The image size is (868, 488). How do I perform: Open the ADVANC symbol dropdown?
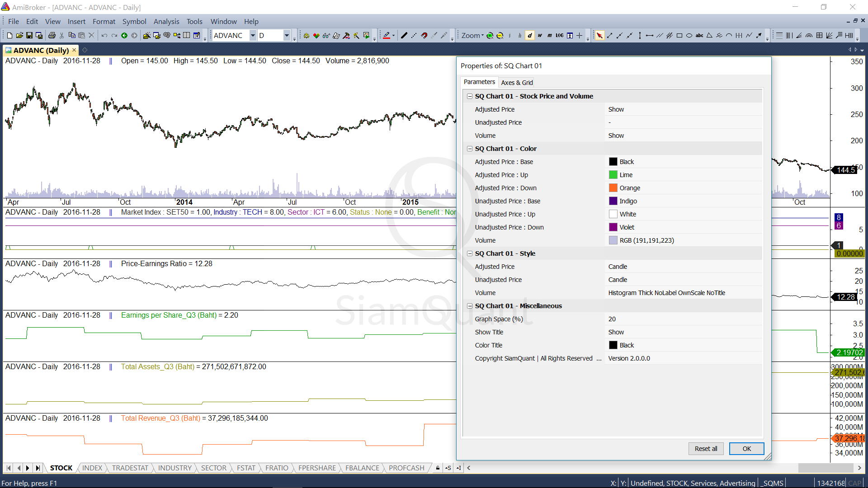[x=253, y=35]
